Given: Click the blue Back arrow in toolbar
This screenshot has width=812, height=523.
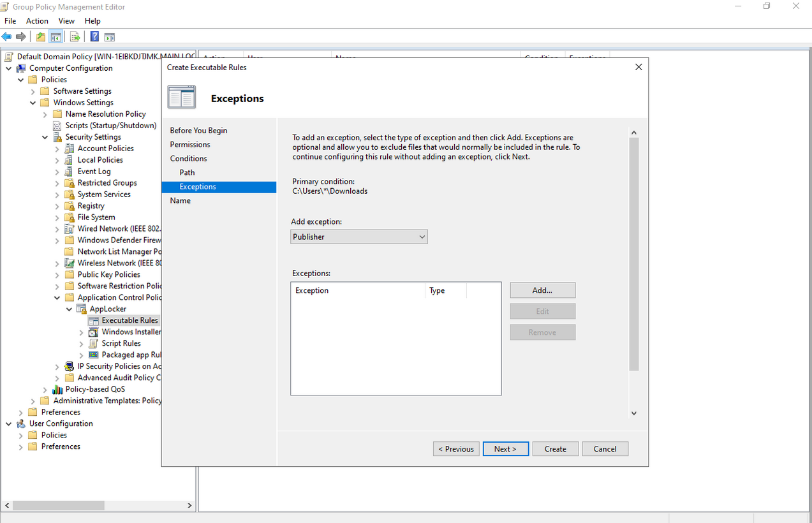Looking at the screenshot, I should [x=7, y=36].
